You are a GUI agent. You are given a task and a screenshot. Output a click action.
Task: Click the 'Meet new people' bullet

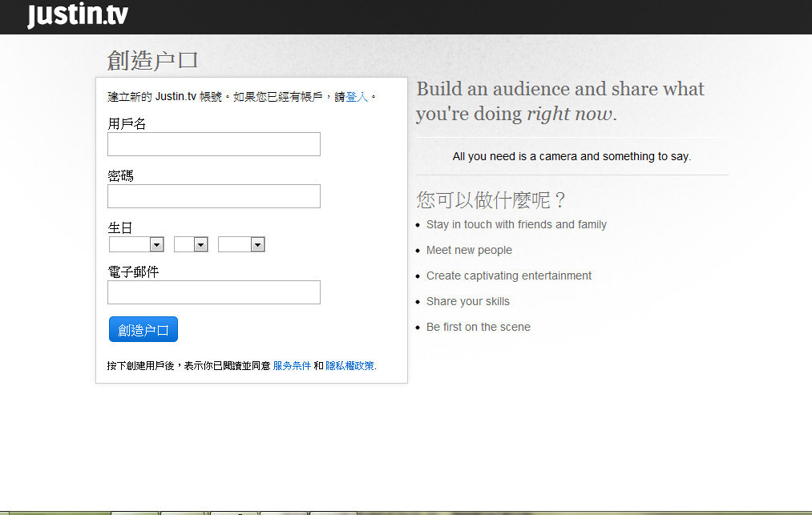469,250
